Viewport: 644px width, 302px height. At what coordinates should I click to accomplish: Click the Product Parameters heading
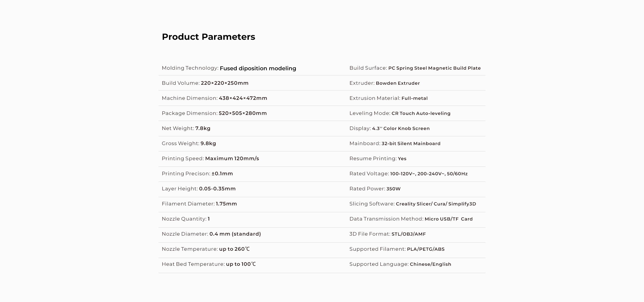point(208,37)
